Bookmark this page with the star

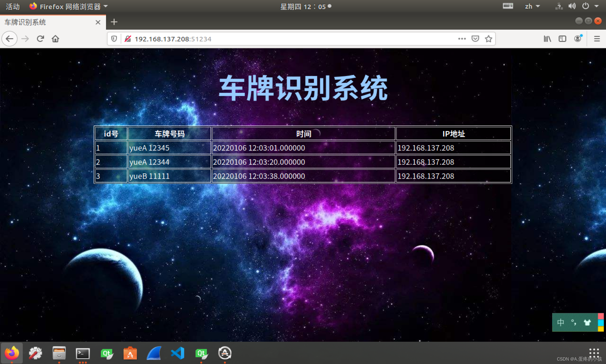[x=489, y=39]
